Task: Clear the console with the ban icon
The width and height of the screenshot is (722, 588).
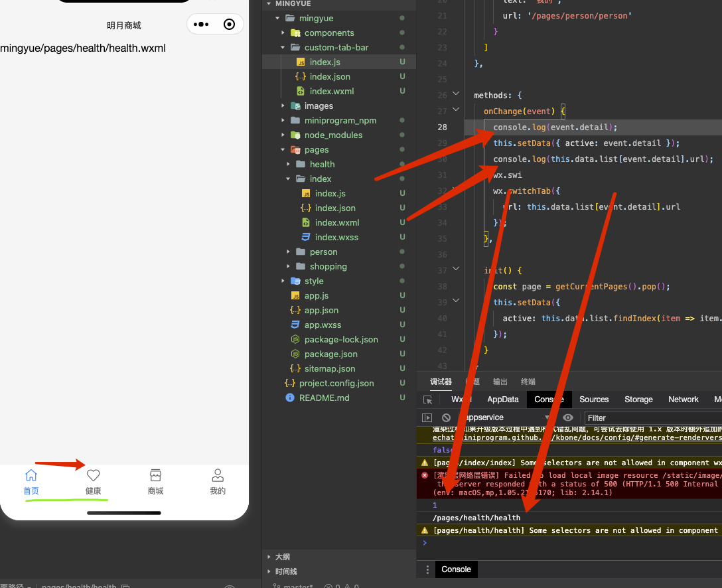Action: (446, 417)
